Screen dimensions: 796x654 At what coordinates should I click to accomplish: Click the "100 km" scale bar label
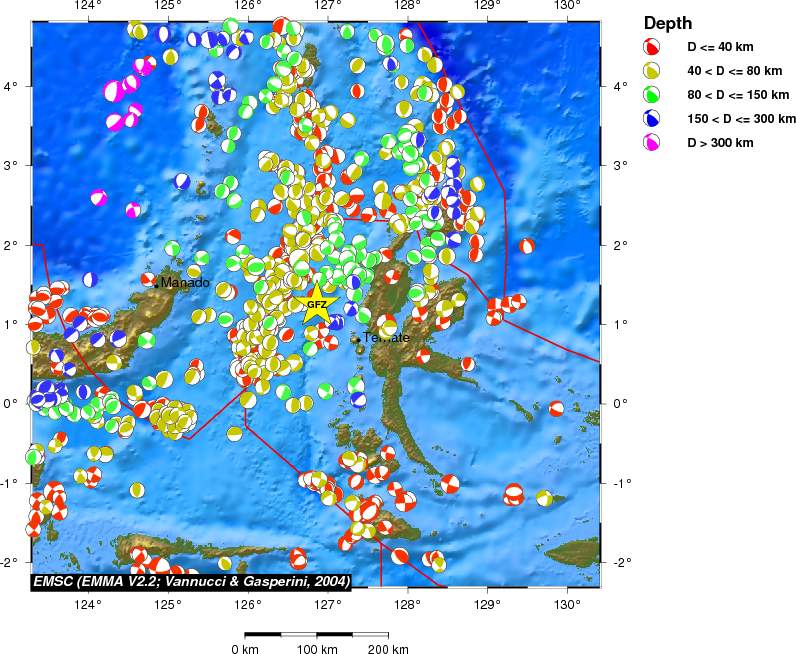(x=317, y=649)
